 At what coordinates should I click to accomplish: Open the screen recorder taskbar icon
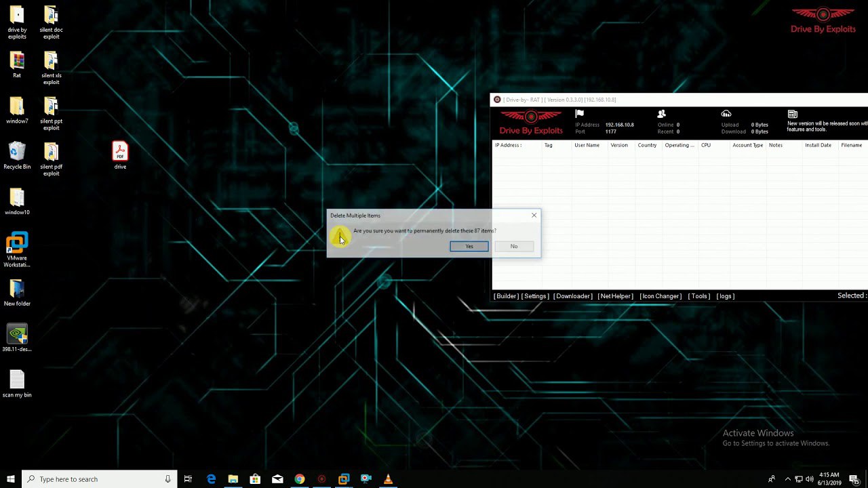(x=366, y=479)
